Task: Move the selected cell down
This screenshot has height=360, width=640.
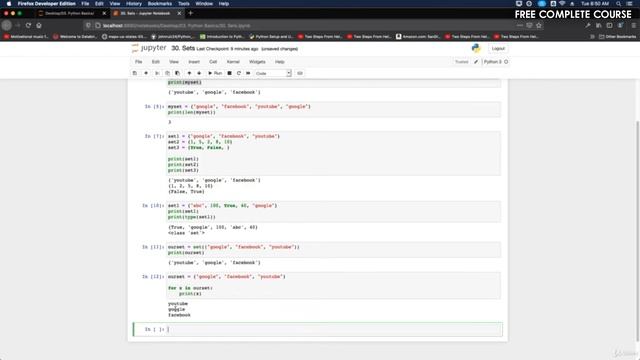Action: 199,73
